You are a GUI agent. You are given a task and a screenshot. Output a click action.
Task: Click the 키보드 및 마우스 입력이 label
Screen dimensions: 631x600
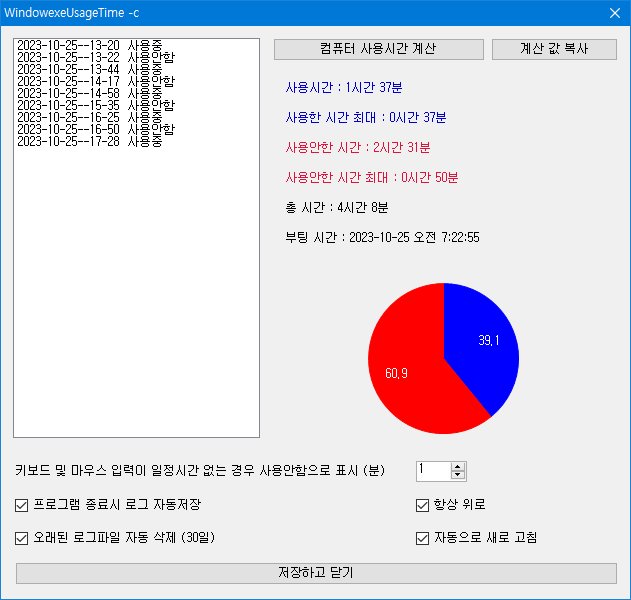[200, 470]
